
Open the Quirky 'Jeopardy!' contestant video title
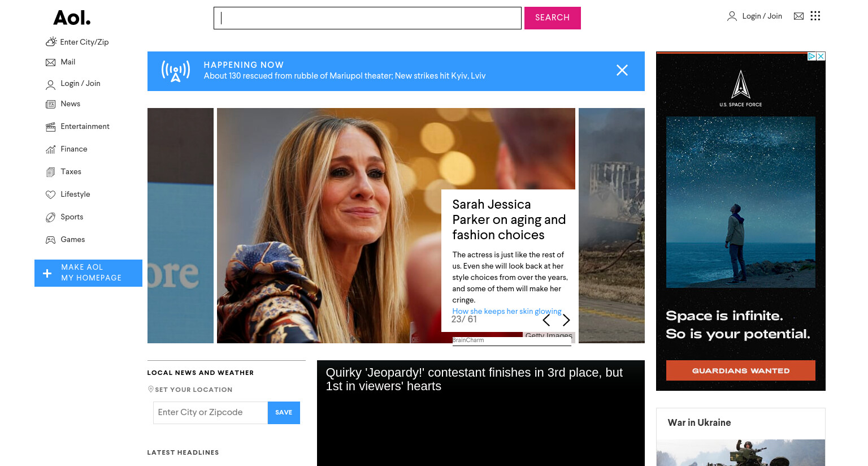pyautogui.click(x=474, y=379)
